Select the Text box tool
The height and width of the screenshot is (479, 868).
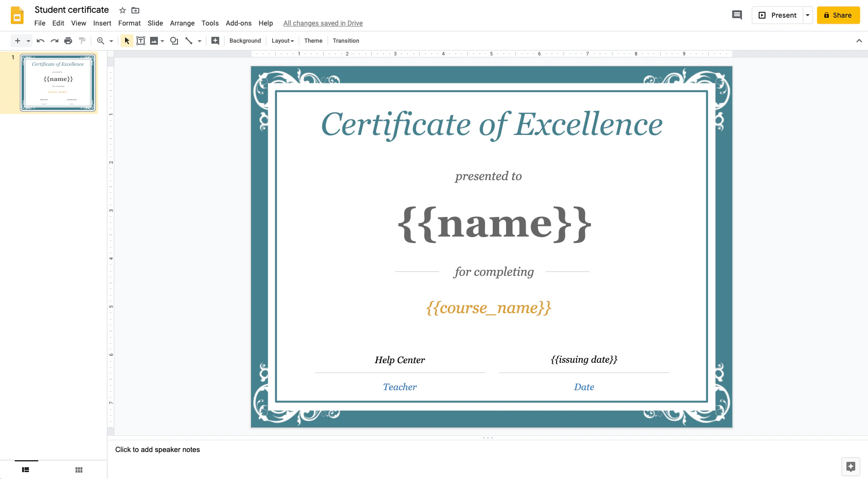pos(141,41)
